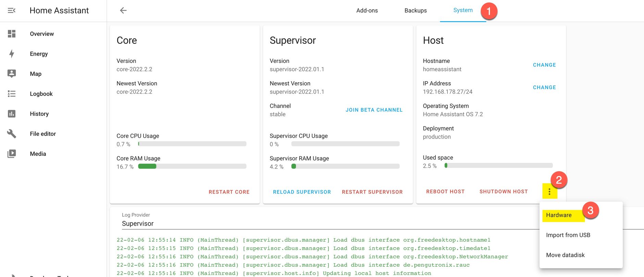Click the 4.2 % Supervisor RAM value

[276, 167]
